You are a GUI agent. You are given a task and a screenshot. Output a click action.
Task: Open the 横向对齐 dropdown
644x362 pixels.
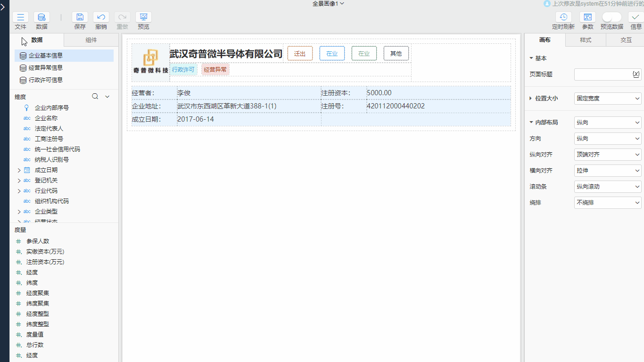click(x=608, y=171)
